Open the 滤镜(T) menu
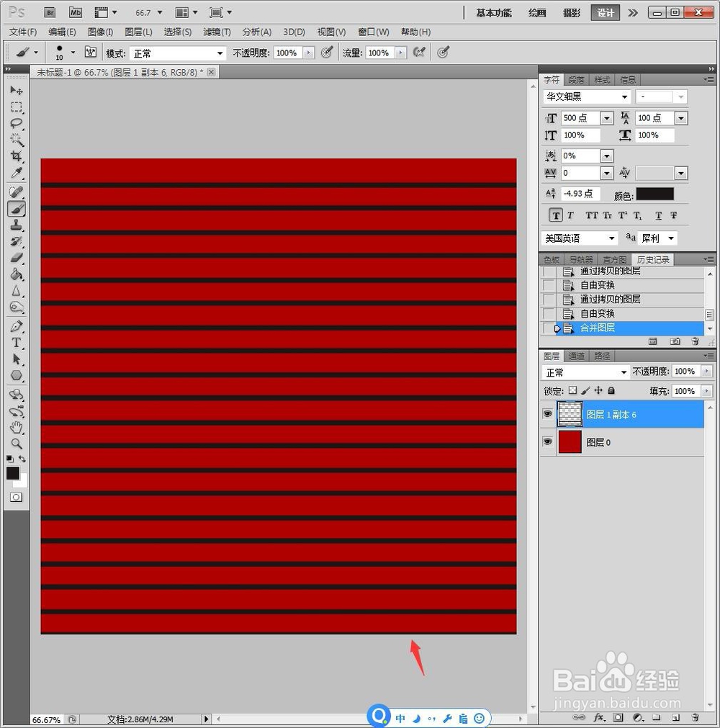The height and width of the screenshot is (728, 720). click(x=217, y=32)
